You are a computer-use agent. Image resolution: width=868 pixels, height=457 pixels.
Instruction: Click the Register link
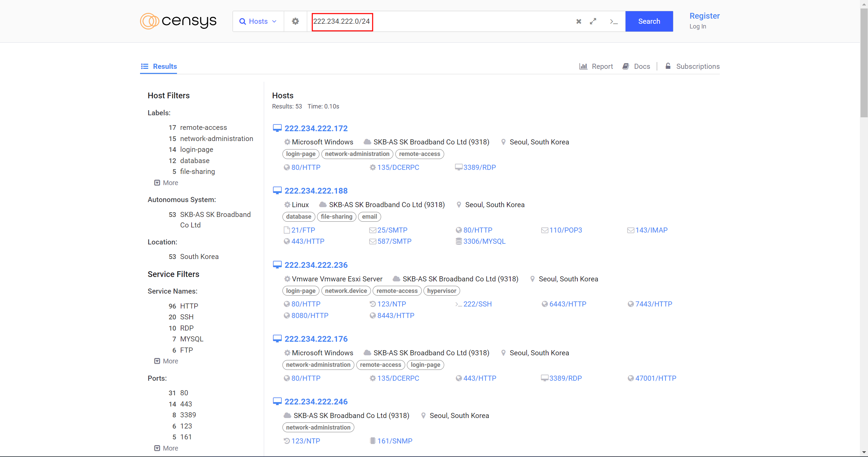704,16
